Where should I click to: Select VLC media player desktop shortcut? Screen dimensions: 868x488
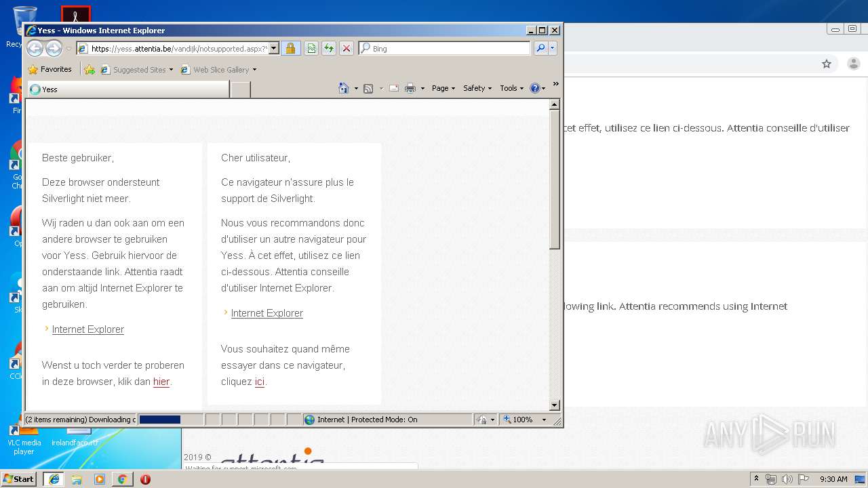[x=24, y=441]
